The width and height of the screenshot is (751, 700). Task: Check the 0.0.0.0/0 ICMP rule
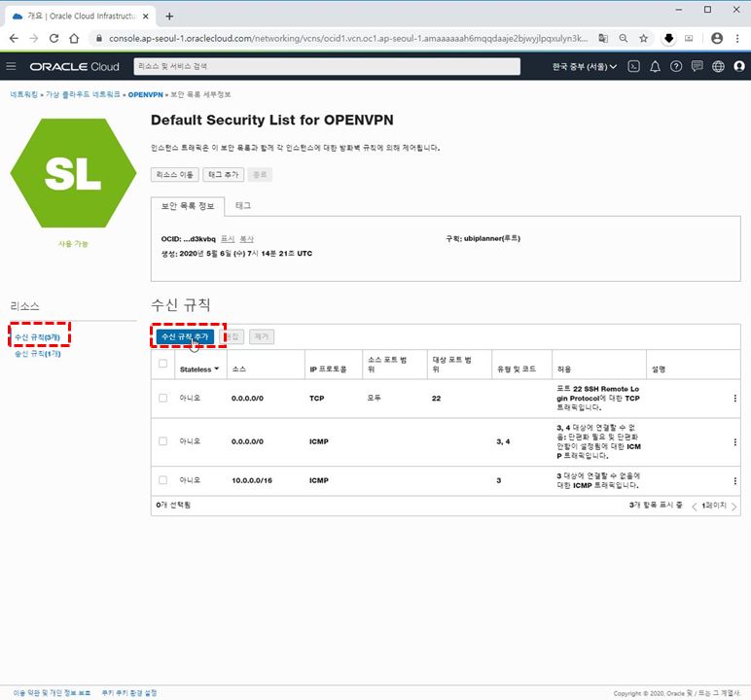pyautogui.click(x=162, y=441)
